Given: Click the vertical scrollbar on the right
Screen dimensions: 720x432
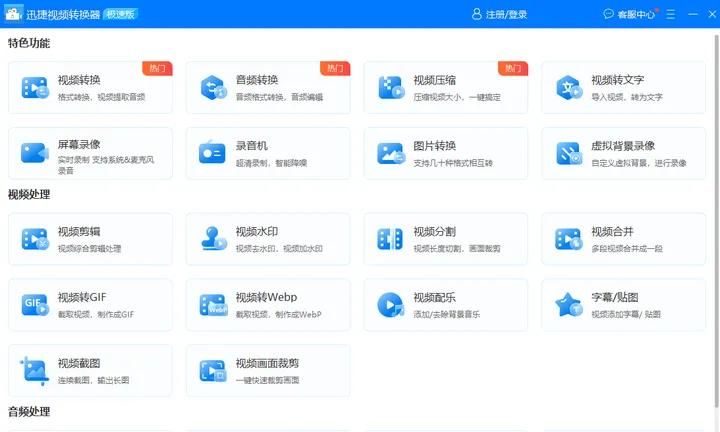Looking at the screenshot, I should click(717, 220).
